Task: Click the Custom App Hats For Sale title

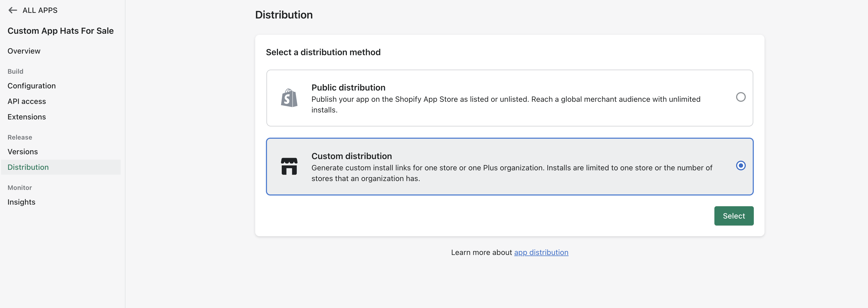Action: (x=61, y=31)
